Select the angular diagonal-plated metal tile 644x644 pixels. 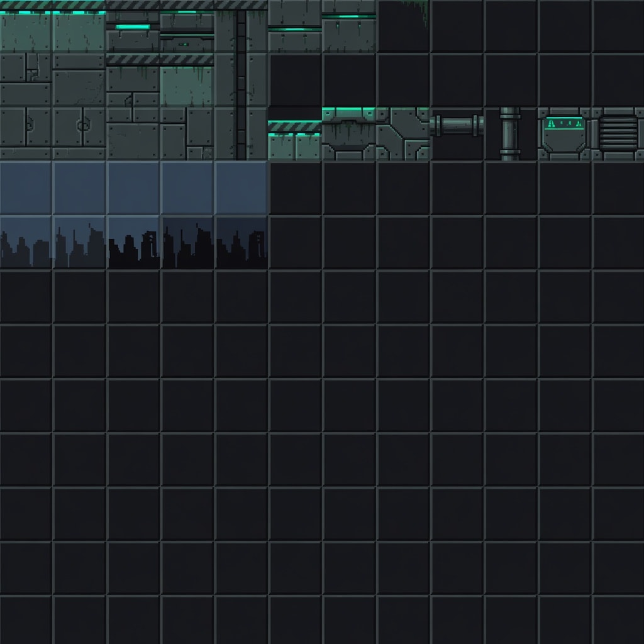(403, 133)
